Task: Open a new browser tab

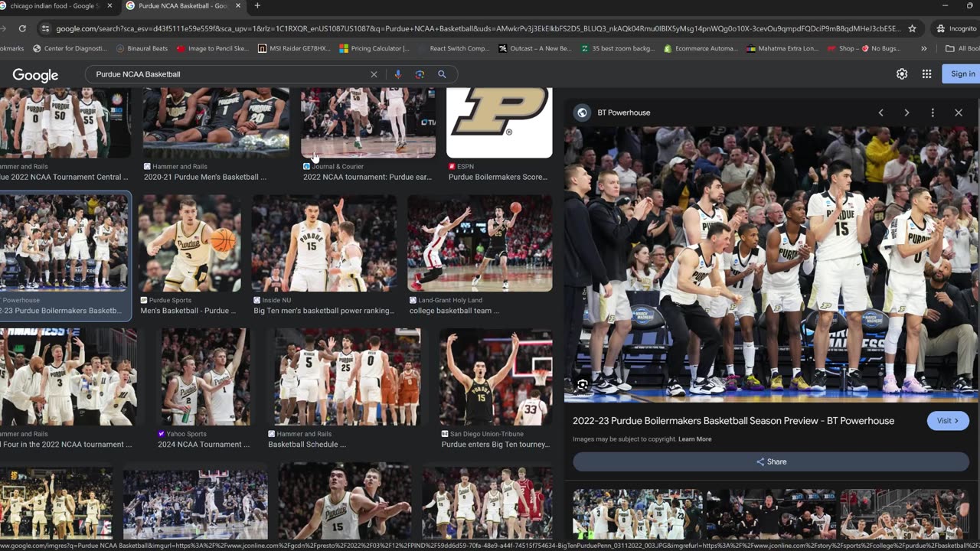Action: (257, 6)
